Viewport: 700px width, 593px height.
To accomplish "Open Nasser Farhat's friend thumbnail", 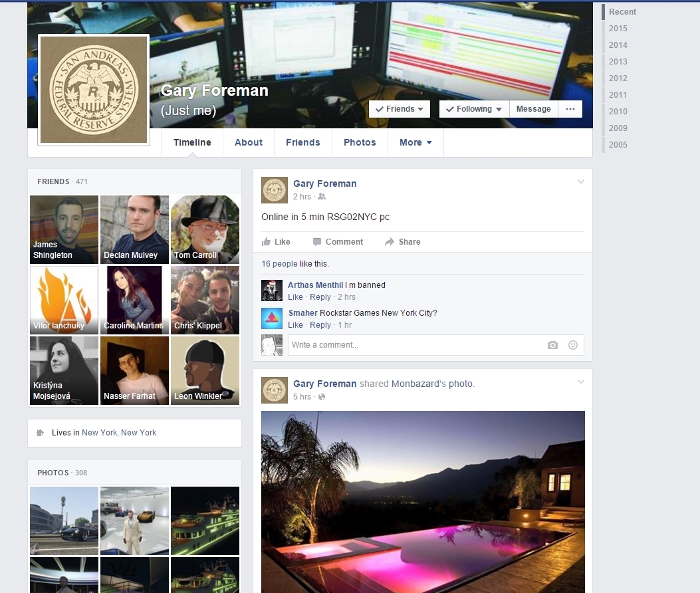I will (x=134, y=371).
